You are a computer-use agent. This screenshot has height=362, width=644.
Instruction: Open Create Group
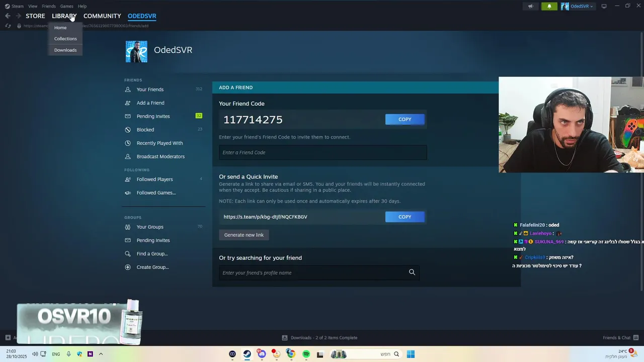[x=152, y=267]
